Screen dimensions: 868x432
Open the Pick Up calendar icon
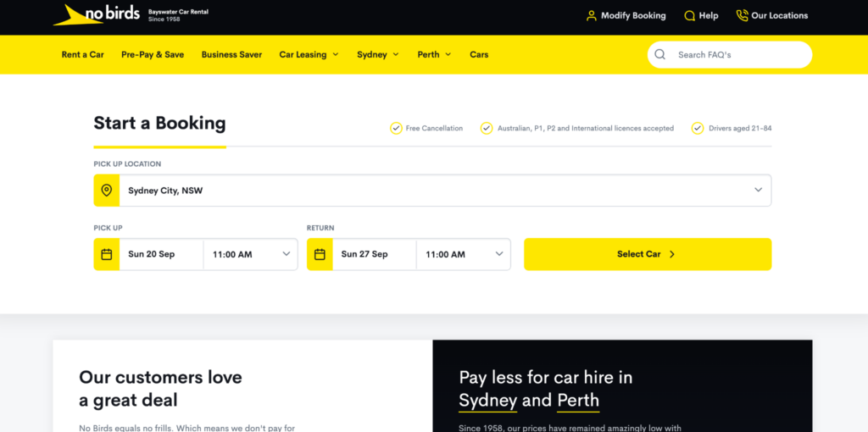tap(106, 254)
